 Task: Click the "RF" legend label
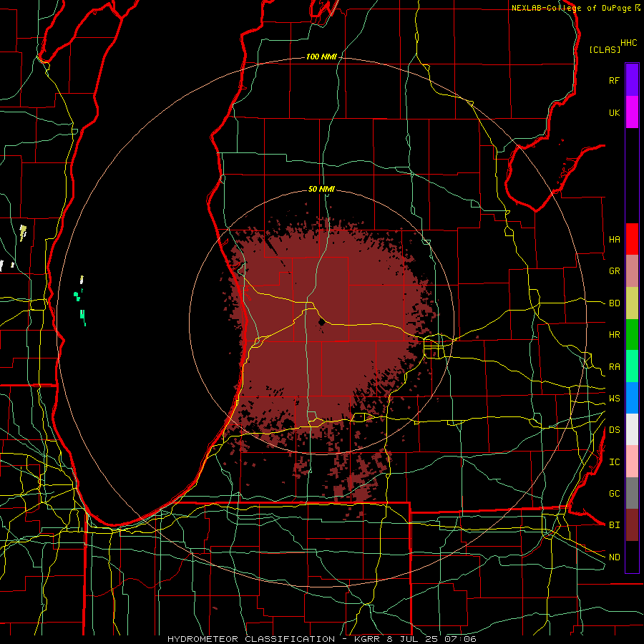tap(614, 81)
